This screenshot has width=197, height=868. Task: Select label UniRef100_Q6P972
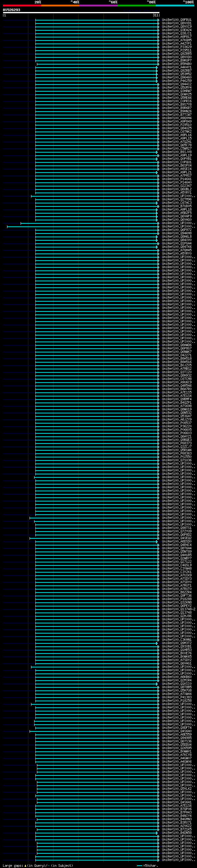tap(176, 230)
